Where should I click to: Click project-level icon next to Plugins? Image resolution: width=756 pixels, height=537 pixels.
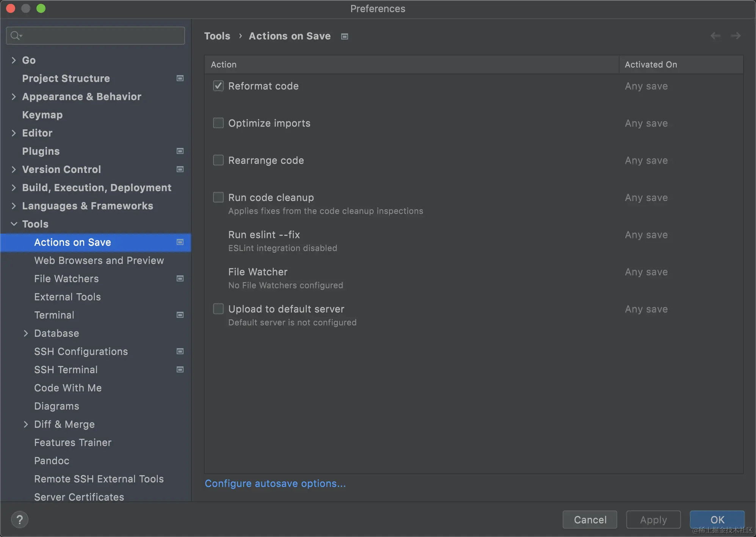[x=180, y=151]
